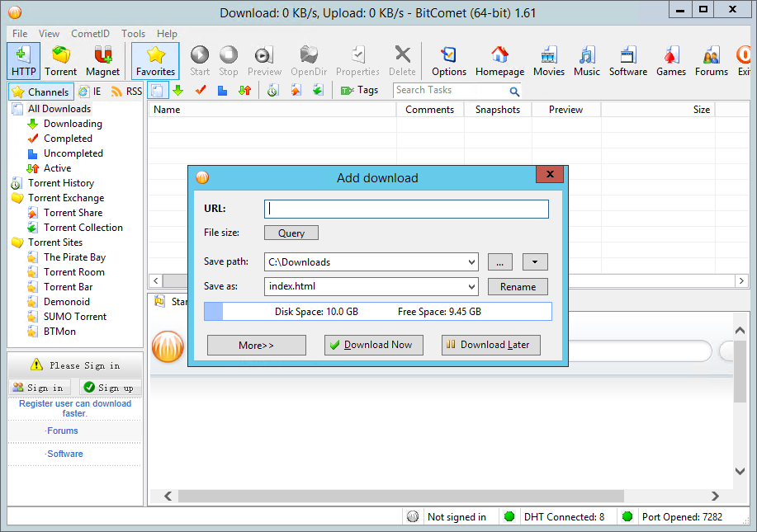Screen dimensions: 757x532
Task: Click Download Later button
Action: 491,346
